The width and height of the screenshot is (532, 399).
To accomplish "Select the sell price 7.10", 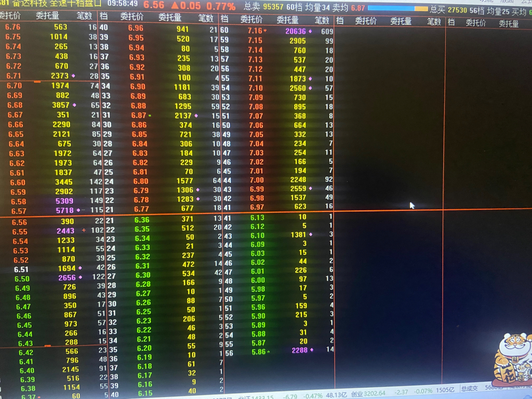I will coord(256,88).
